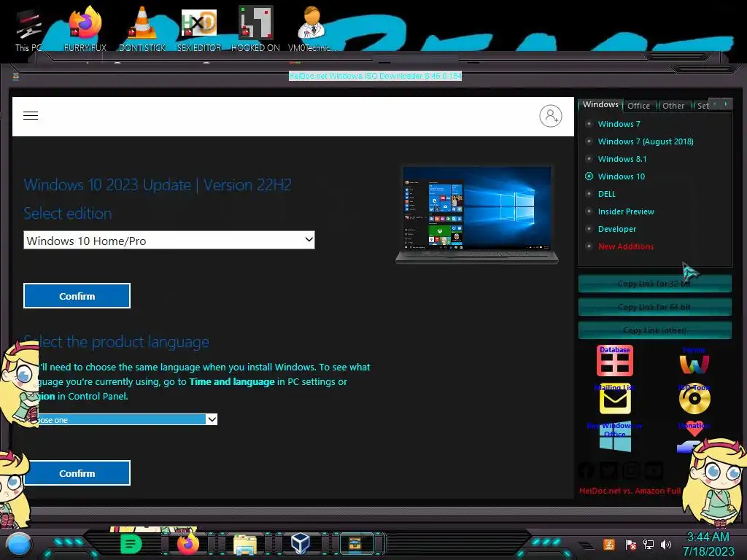747x560 pixels.
Task: Open This PC desktop icon
Action: point(28,29)
